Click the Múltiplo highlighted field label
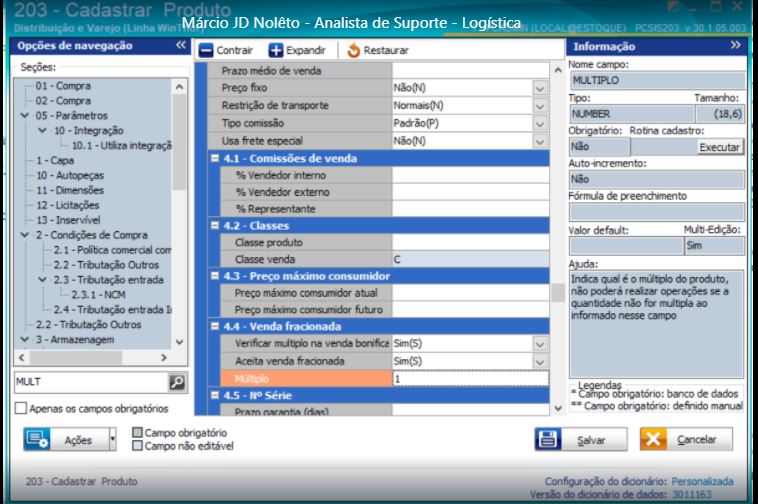 tap(306, 379)
